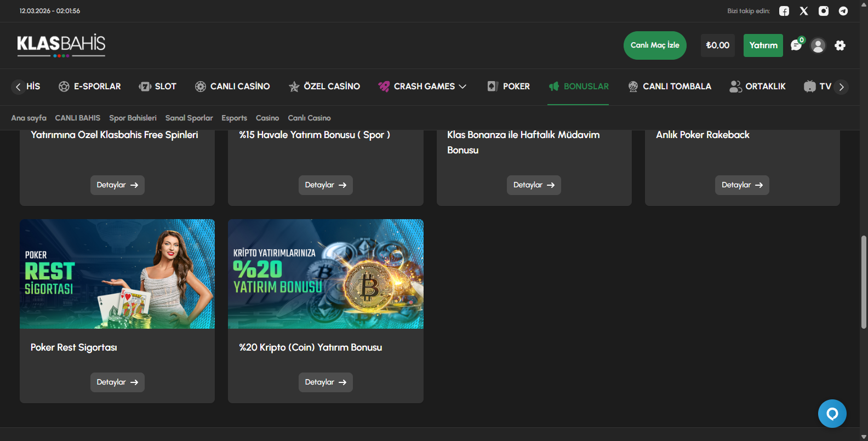Open the X (Twitter) social icon
The width and height of the screenshot is (868, 441).
[x=804, y=11]
